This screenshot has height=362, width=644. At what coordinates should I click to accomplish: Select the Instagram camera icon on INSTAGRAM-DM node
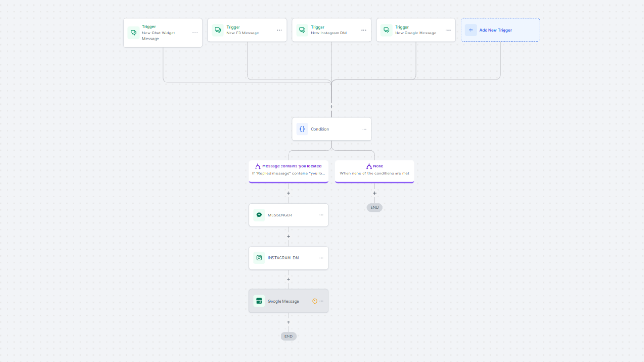[259, 258]
